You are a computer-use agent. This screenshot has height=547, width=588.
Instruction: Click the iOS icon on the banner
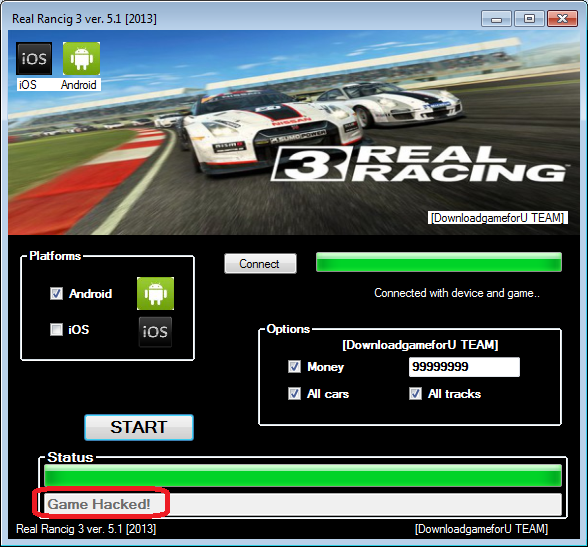[34, 58]
